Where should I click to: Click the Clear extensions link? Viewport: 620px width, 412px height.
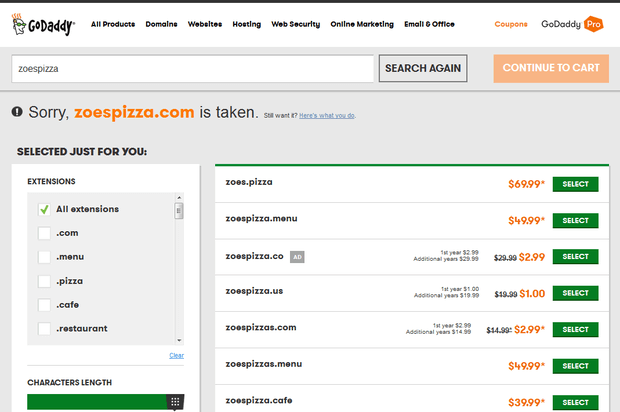point(176,355)
